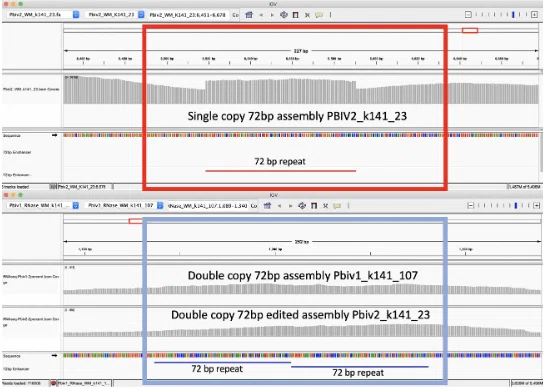The image size is (544, 391).
Task: Click Go button in upper IGV window
Action: coord(235,15)
